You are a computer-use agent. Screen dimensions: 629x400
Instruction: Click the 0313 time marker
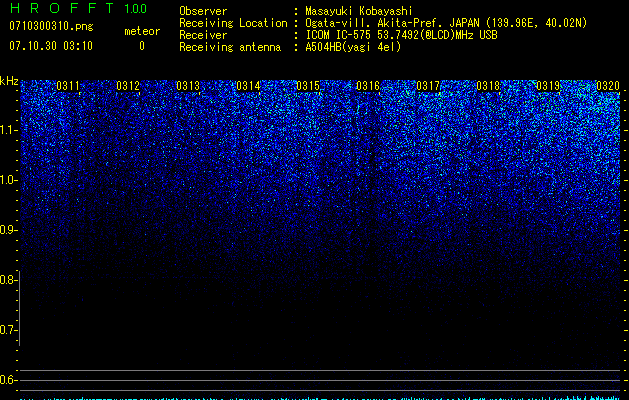pyautogui.click(x=188, y=86)
